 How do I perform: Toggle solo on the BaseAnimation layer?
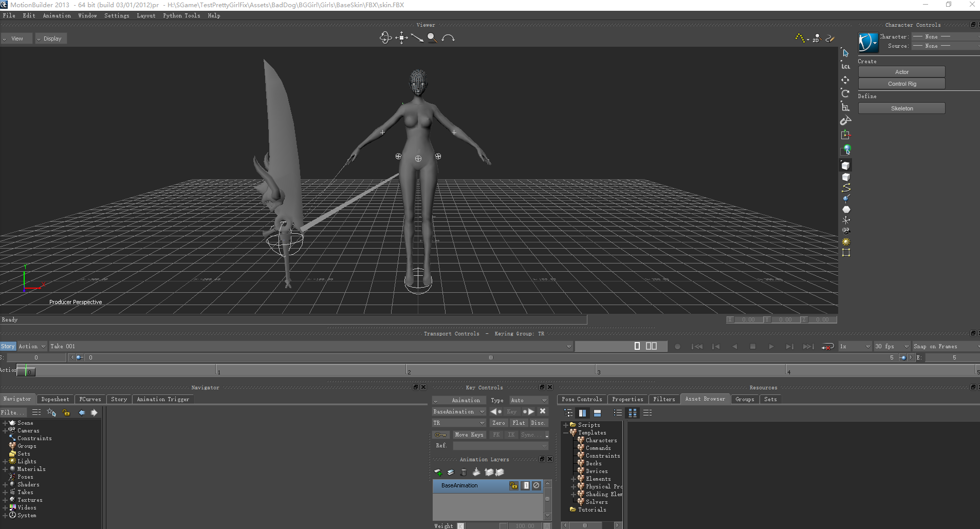pos(526,485)
